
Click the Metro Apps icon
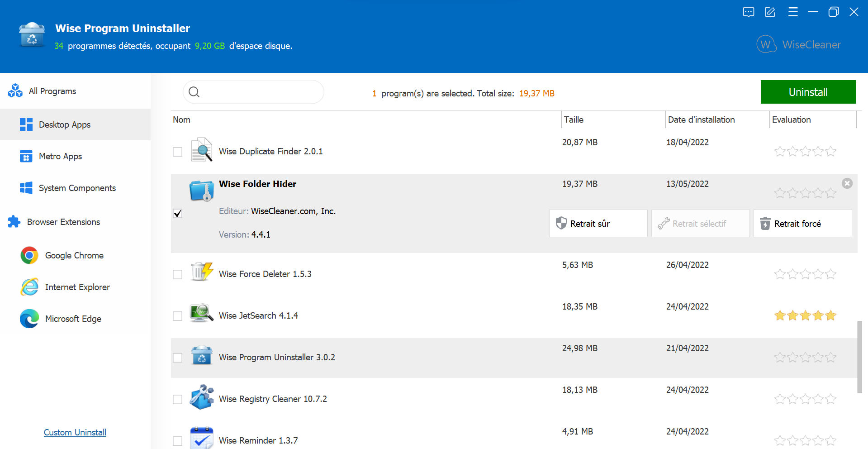pyautogui.click(x=26, y=156)
